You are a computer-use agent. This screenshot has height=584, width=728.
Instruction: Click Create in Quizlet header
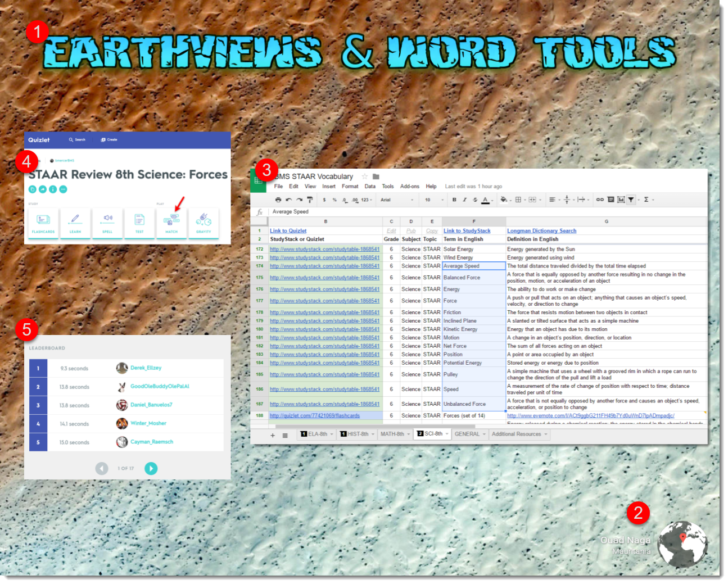(x=109, y=139)
